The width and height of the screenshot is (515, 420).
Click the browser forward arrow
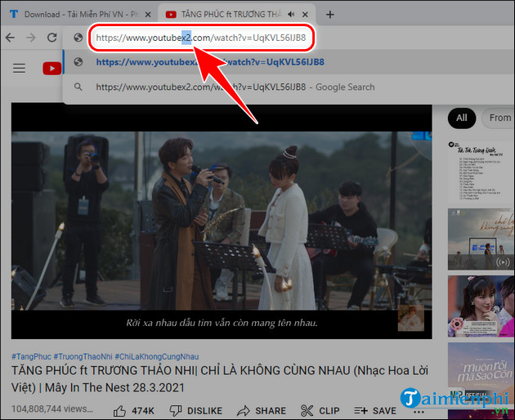(31, 38)
